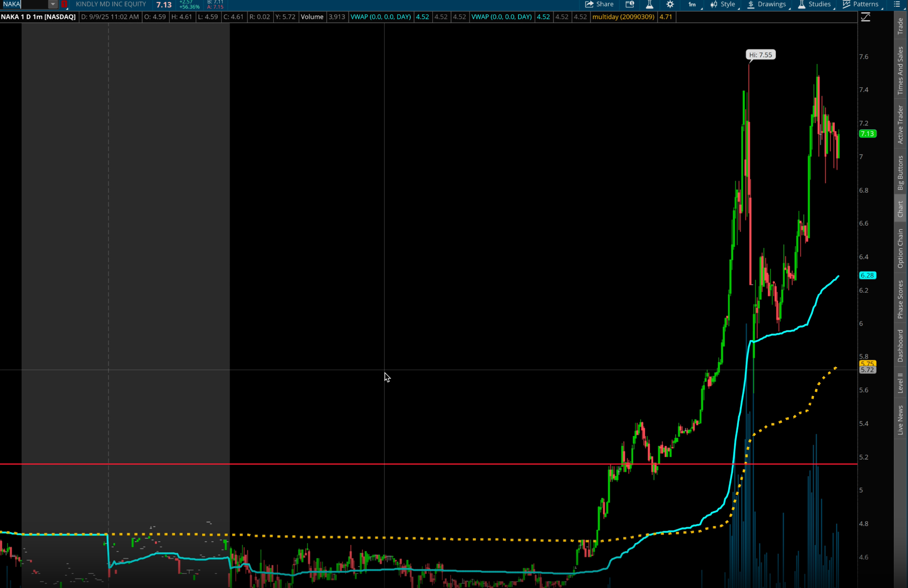Image resolution: width=908 pixels, height=588 pixels.
Task: Open symbol history dropdown arrow
Action: click(53, 4)
